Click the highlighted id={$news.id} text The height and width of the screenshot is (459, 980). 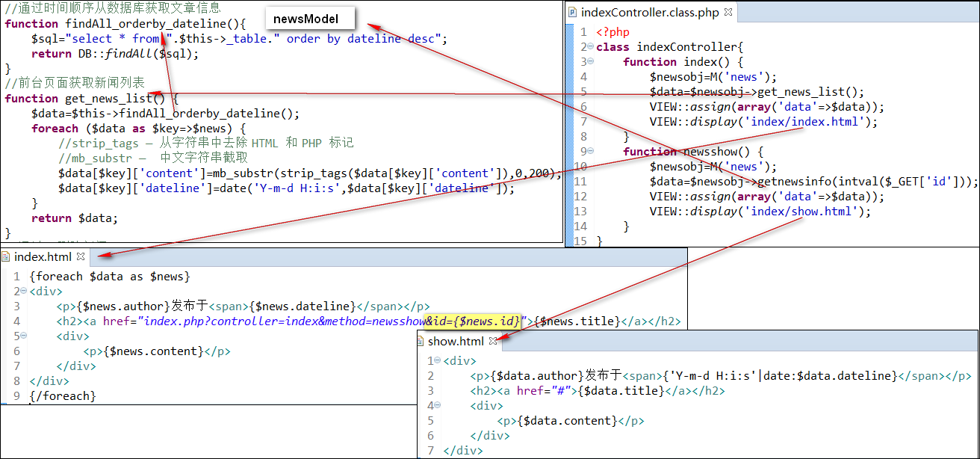coord(472,321)
